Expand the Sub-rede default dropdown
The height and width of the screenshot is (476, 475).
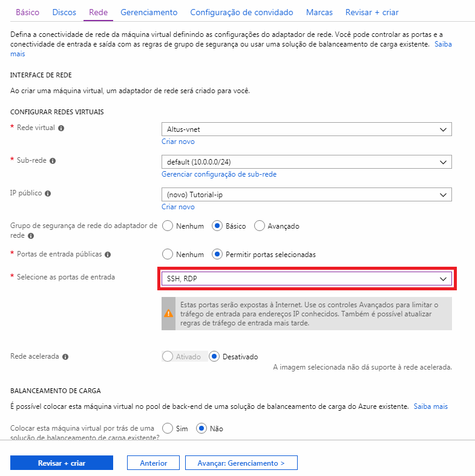tap(306, 162)
